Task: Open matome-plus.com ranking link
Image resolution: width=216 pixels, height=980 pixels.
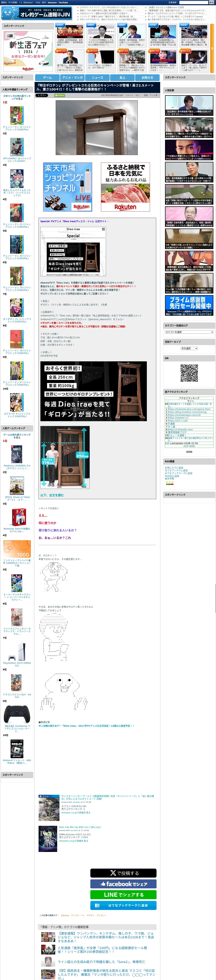Action: 189,409
